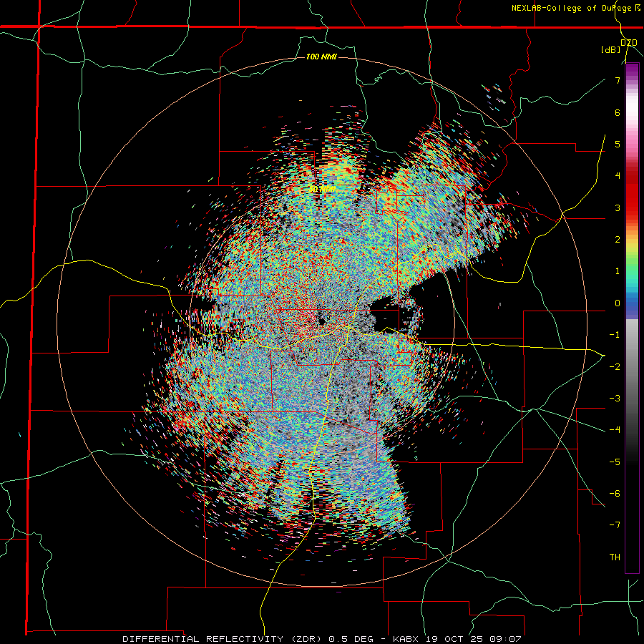644x644 pixels.
Task: Click the ZDR color scale bar
Action: (632, 318)
